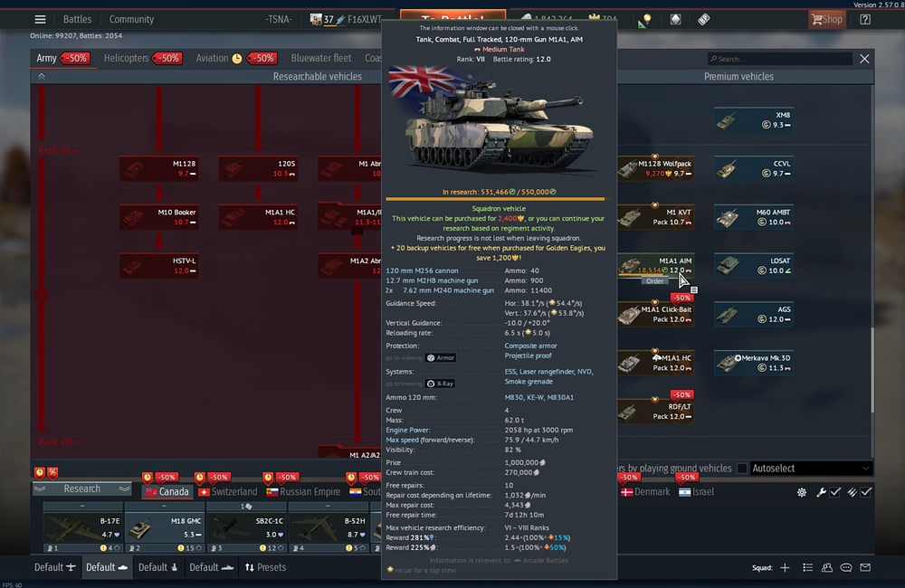Image resolution: width=905 pixels, height=588 pixels.
Task: Open the contacts icon in the bottom bar
Action: point(826,568)
